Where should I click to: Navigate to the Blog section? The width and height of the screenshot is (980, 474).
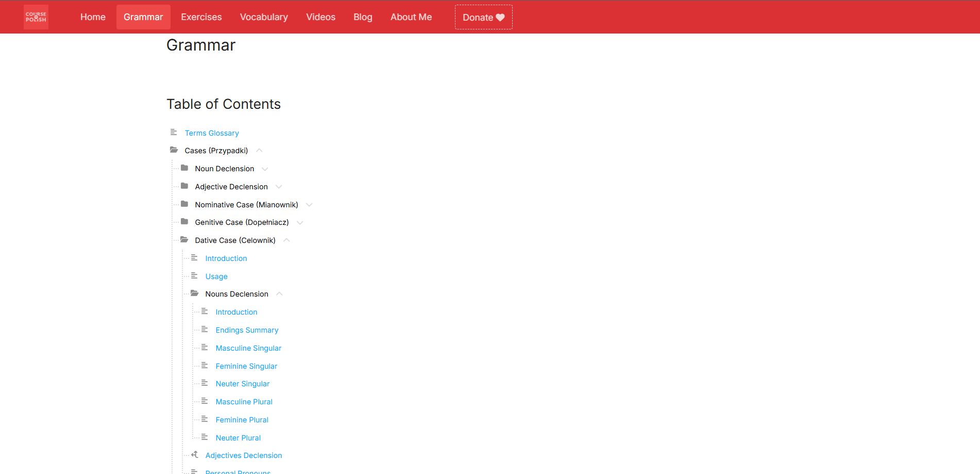coord(363,17)
